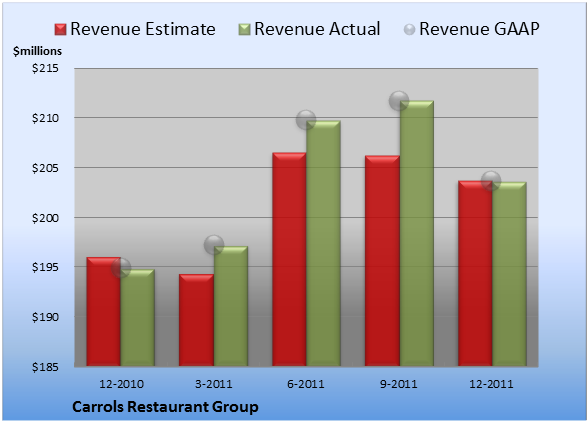Select the red estimate bar for 3-2011
The height and width of the screenshot is (422, 588).
tap(196, 320)
